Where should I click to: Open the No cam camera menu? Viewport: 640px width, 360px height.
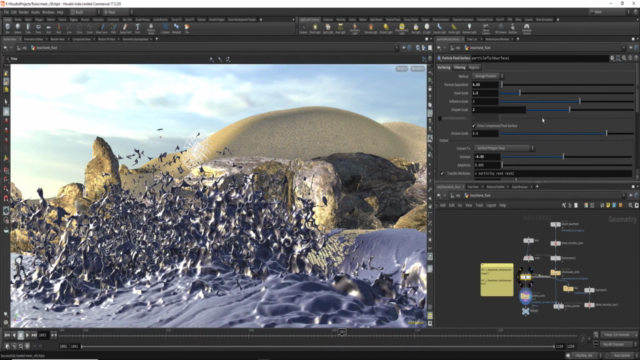click(417, 69)
